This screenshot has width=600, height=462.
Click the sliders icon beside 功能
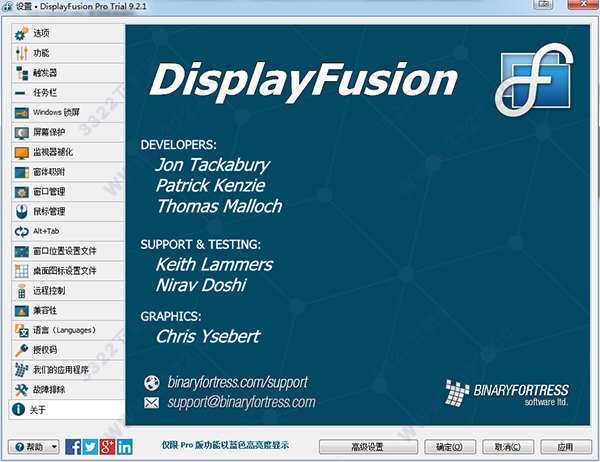click(x=21, y=53)
